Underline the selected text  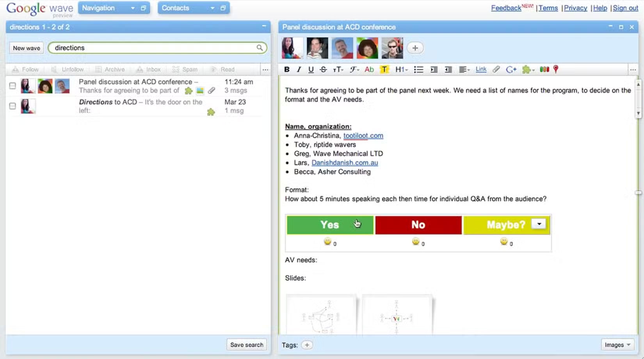pos(311,70)
